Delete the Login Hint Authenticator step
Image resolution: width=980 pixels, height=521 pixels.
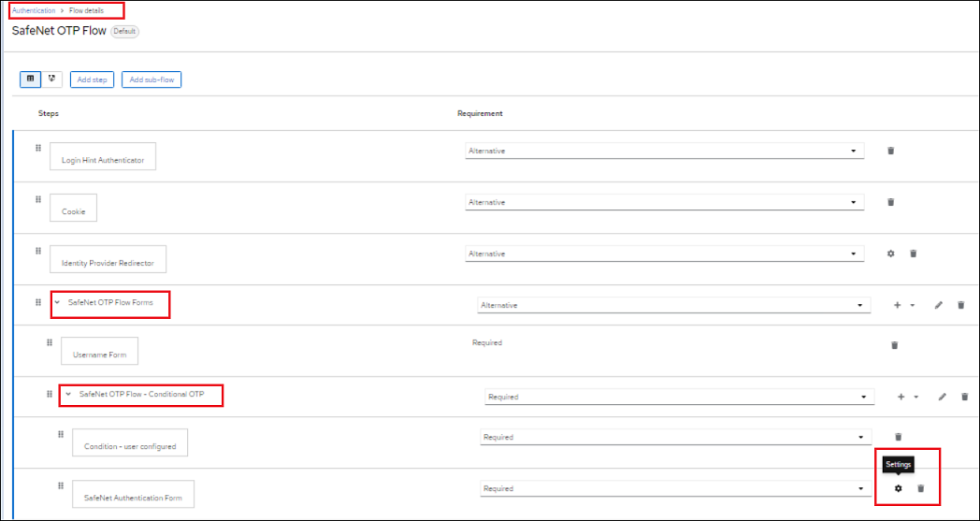pos(890,151)
